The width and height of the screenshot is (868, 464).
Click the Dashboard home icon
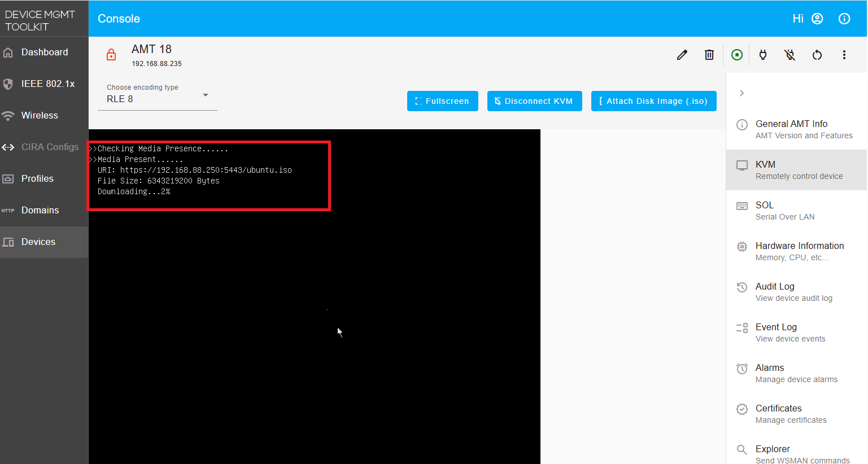tap(8, 52)
